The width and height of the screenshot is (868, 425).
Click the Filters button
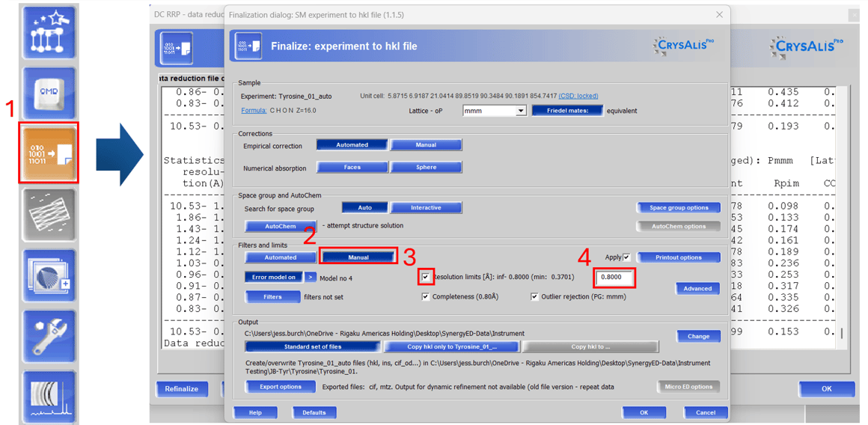pos(272,296)
